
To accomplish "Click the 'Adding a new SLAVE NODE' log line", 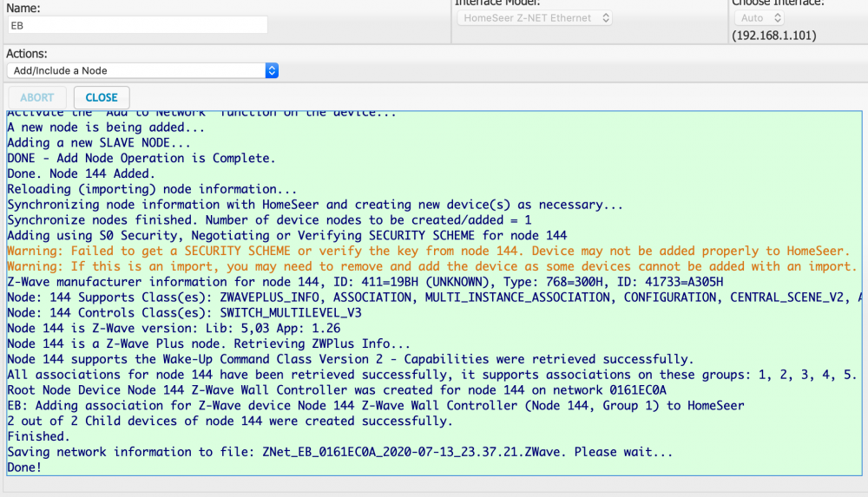I will click(x=99, y=143).
